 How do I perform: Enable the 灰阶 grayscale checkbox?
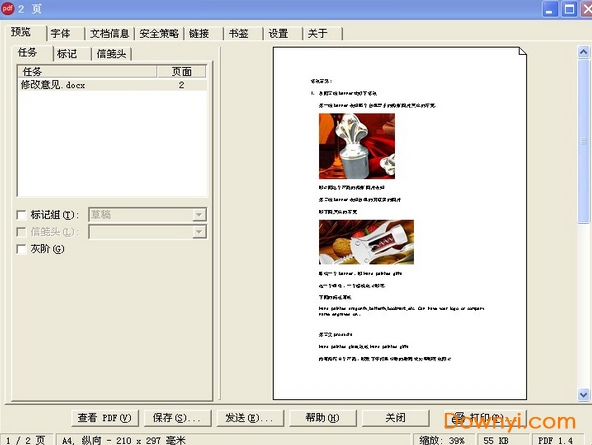tap(22, 249)
